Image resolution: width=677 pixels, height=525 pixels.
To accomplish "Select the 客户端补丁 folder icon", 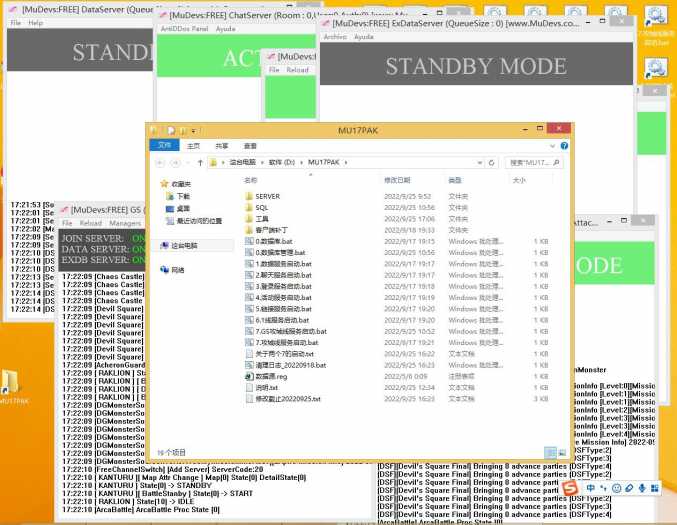I will tap(249, 230).
